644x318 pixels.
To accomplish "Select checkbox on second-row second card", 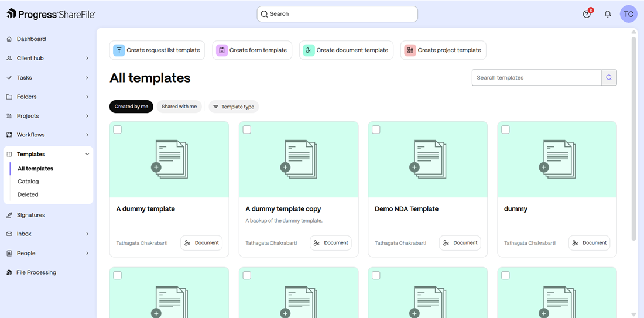I will (x=247, y=275).
